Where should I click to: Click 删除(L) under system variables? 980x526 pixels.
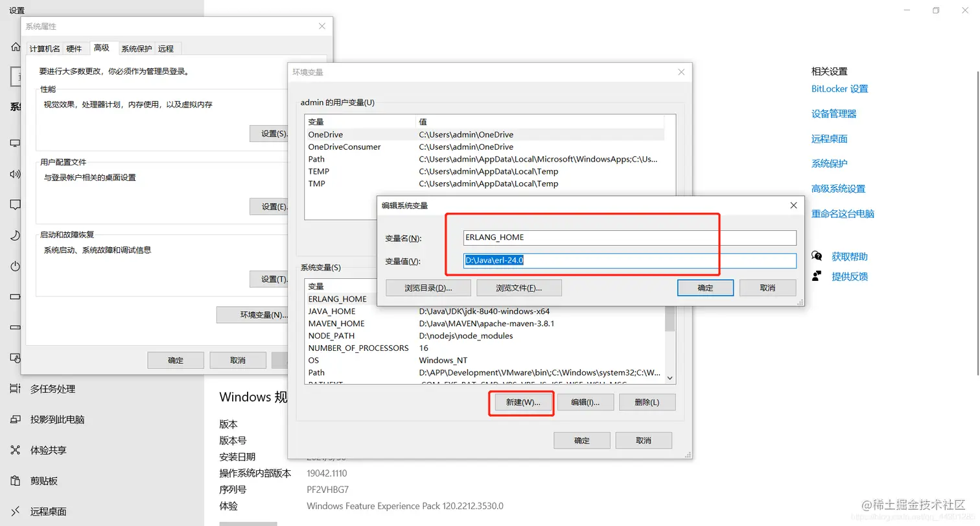647,402
